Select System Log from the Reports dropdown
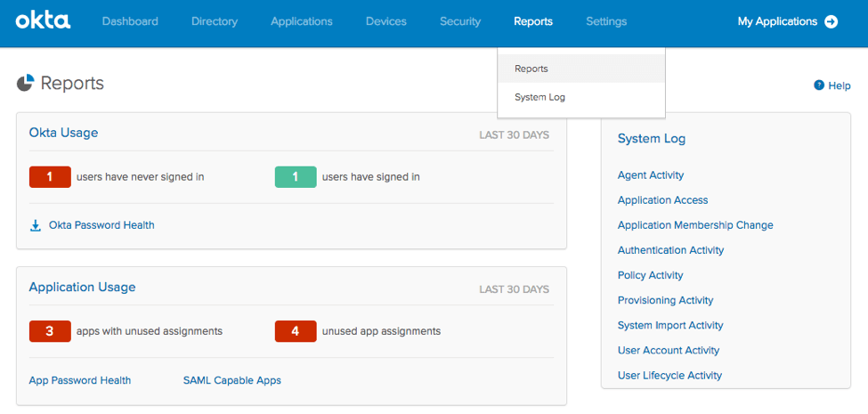Screen dimensions: 868x414 [539, 97]
